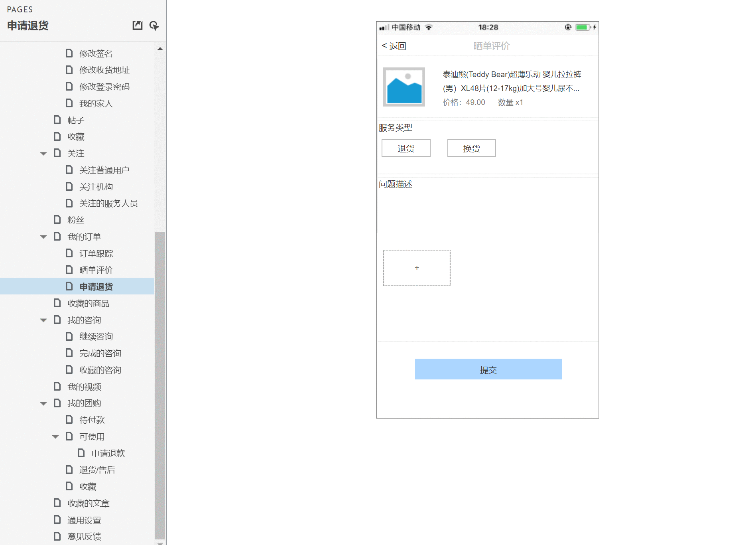Click the page icon beside 粉丝
This screenshot has height=545, width=756.
(57, 219)
